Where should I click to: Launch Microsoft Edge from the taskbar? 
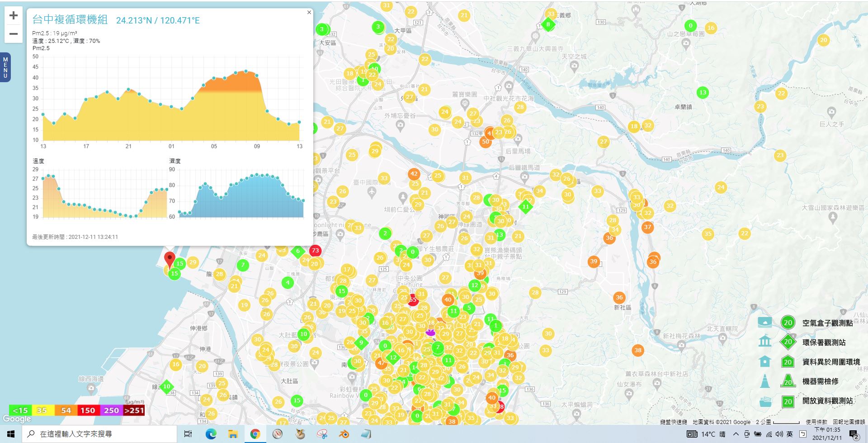(x=211, y=434)
